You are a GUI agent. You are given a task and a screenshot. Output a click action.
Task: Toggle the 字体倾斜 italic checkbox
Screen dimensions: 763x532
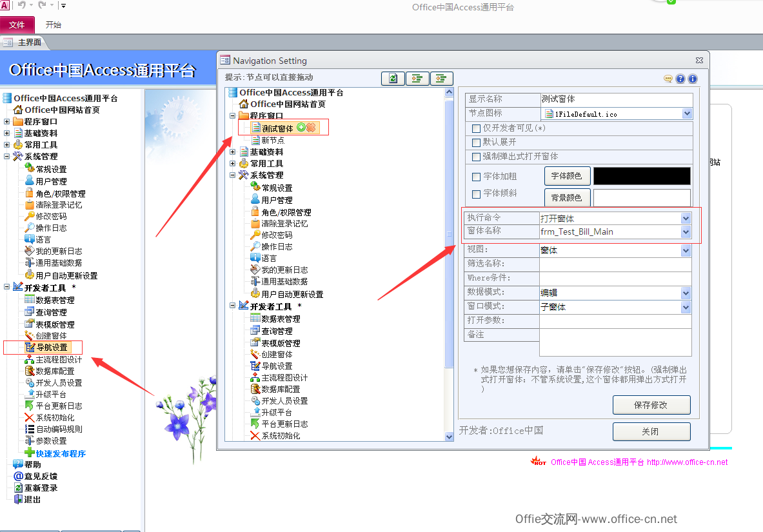point(477,193)
